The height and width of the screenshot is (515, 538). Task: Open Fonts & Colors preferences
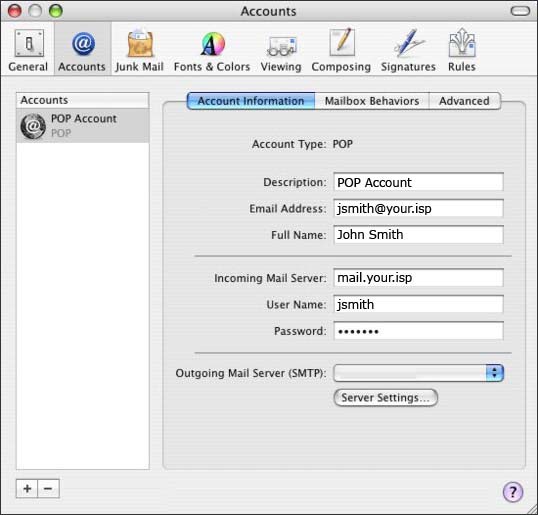(212, 50)
